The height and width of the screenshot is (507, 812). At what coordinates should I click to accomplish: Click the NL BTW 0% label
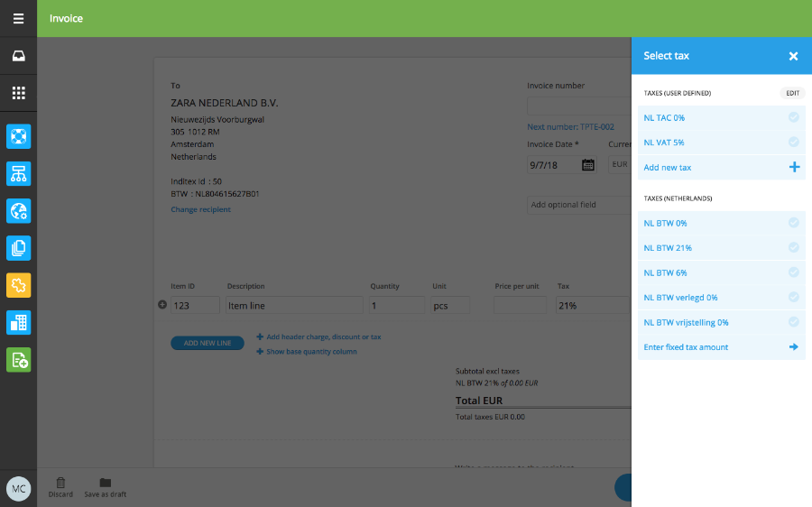click(x=666, y=223)
